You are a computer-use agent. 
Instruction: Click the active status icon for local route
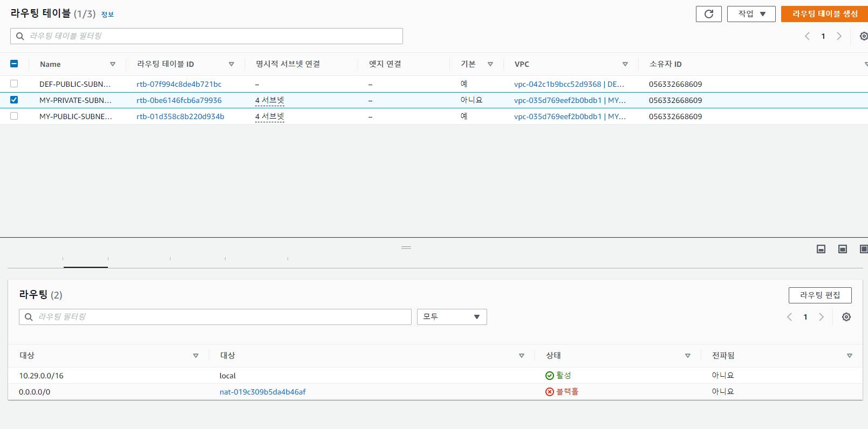[x=550, y=376]
